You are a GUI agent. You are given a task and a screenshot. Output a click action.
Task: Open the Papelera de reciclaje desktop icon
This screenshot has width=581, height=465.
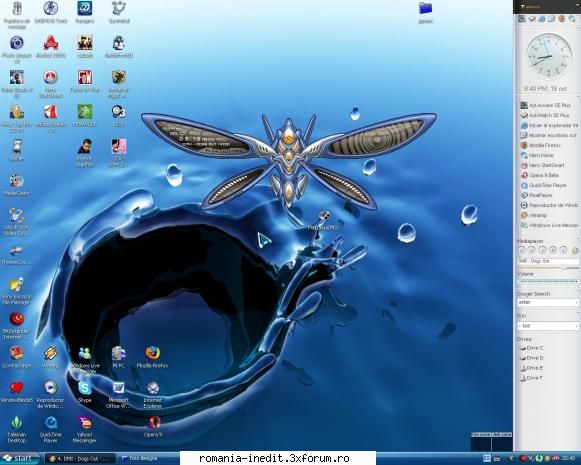[17, 14]
